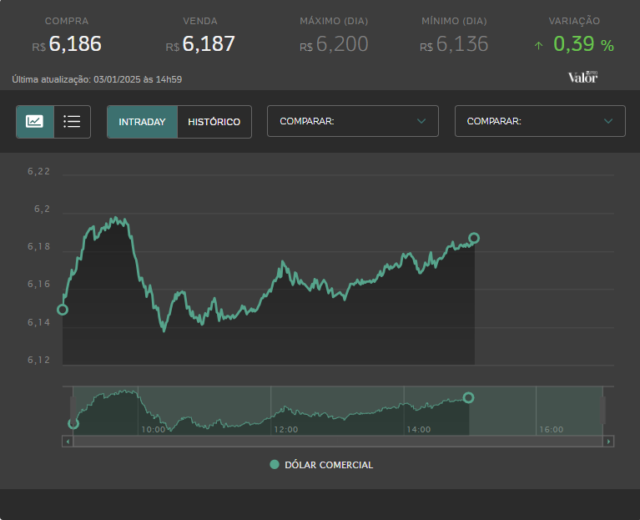Image resolution: width=640 pixels, height=520 pixels.
Task: Click the VENDA price value 6,187
Action: tap(209, 44)
